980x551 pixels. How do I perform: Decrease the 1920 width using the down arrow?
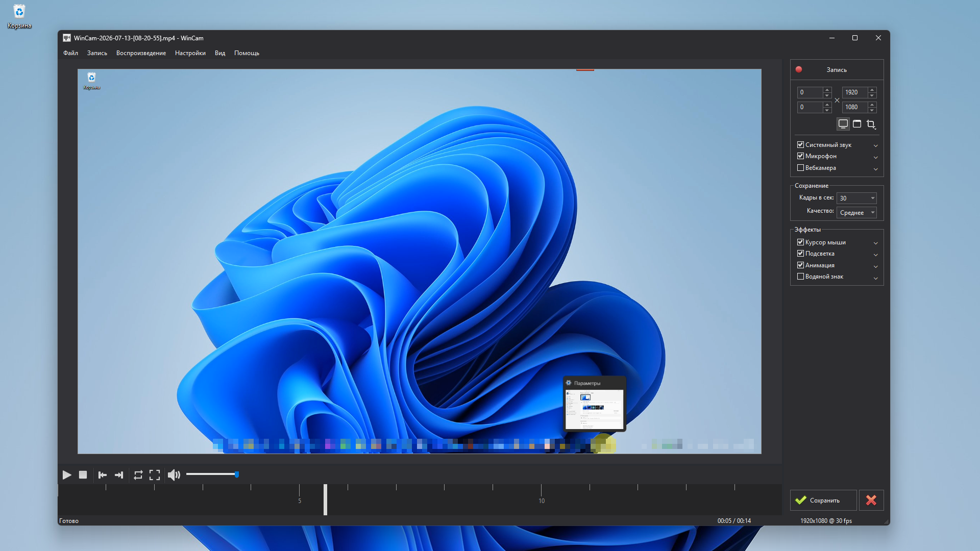(872, 95)
